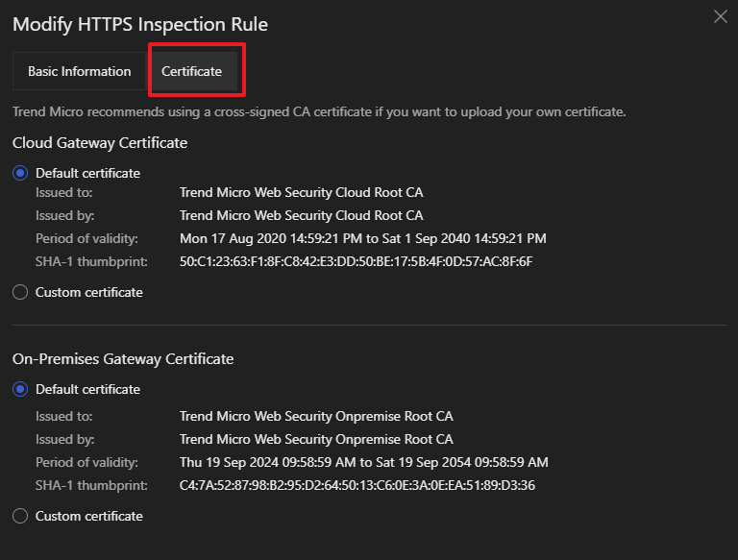The width and height of the screenshot is (738, 560).
Task: Click the Onpremise Root CA 'Issued to' value
Action: point(316,416)
